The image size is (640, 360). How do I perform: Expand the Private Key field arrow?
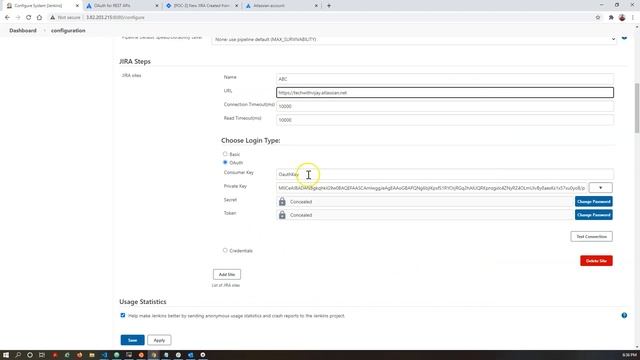coord(600,188)
